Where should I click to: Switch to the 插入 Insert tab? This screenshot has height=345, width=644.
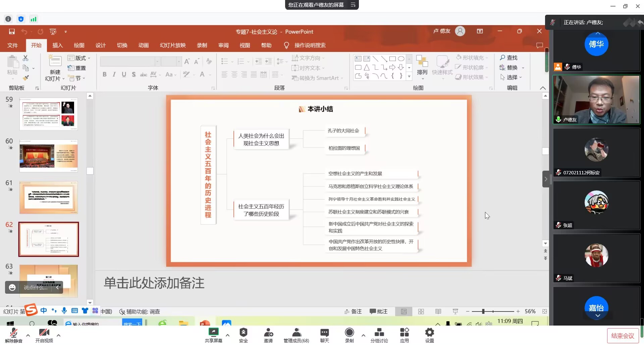(x=58, y=45)
